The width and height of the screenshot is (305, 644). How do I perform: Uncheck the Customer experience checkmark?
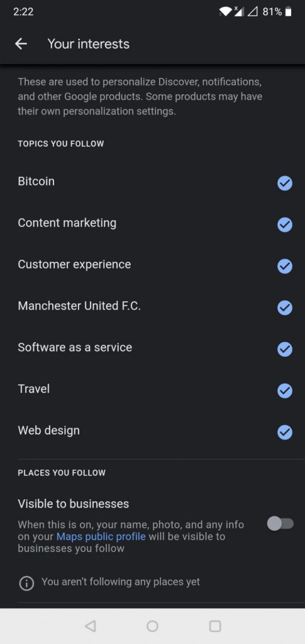coord(285,266)
